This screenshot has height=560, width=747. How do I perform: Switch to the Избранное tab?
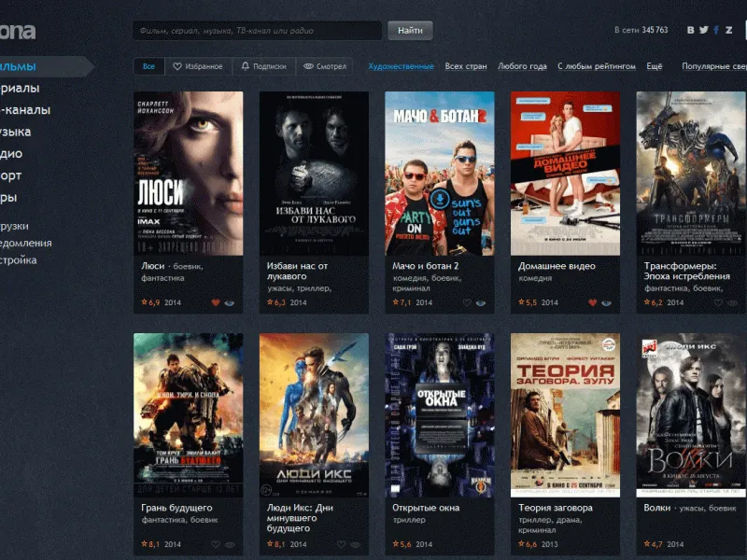tap(198, 67)
